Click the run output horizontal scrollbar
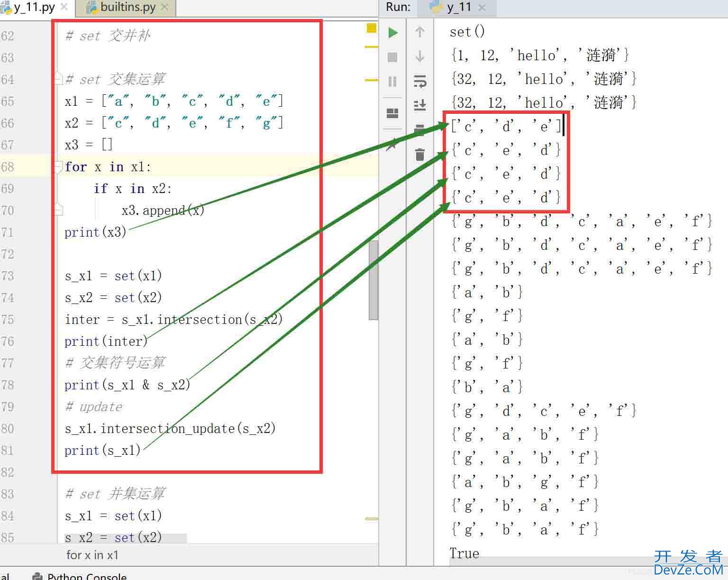This screenshot has width=728, height=580. (x=588, y=562)
